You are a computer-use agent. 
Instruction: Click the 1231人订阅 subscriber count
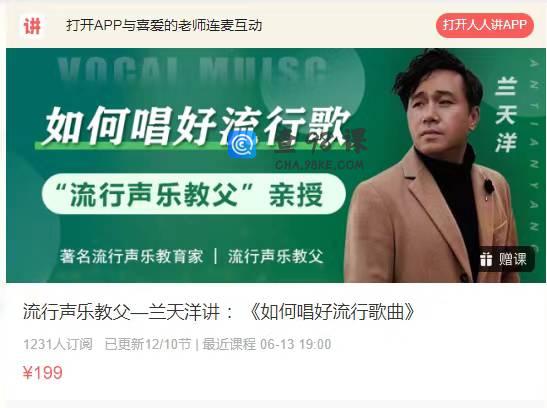point(58,344)
